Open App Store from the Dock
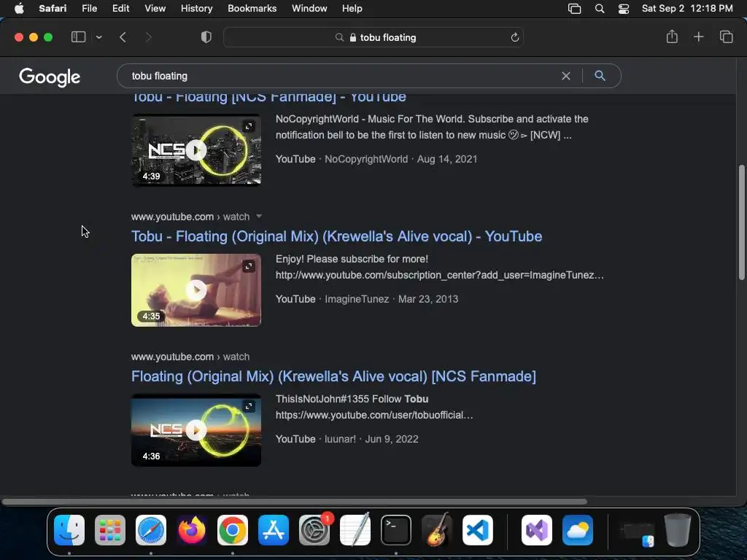Screen dimensions: 747x560 tap(274, 530)
